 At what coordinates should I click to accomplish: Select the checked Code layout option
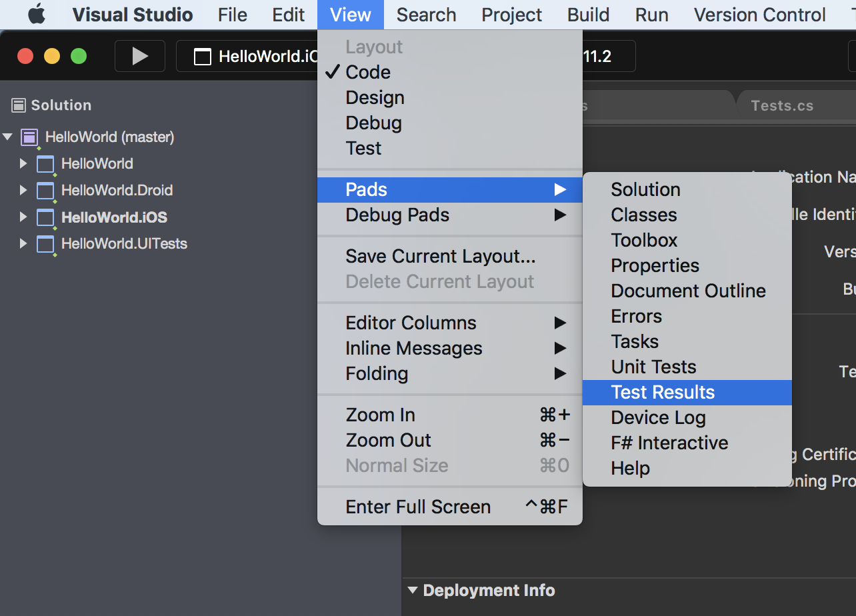368,72
